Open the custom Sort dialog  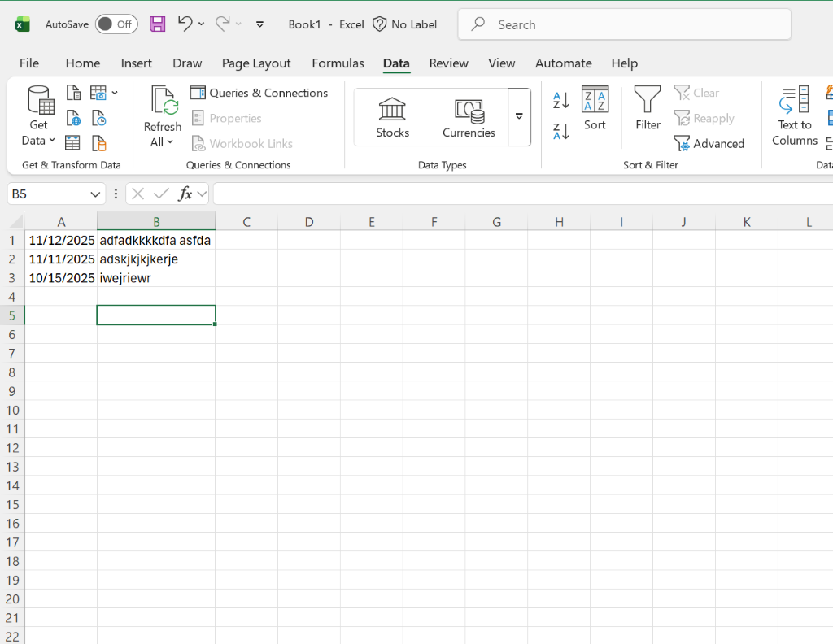595,108
